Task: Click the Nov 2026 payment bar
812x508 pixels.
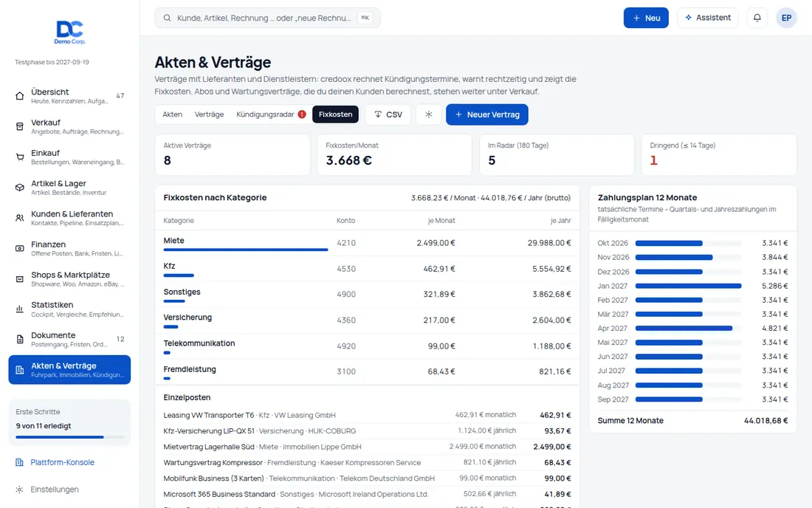Action: (x=674, y=258)
